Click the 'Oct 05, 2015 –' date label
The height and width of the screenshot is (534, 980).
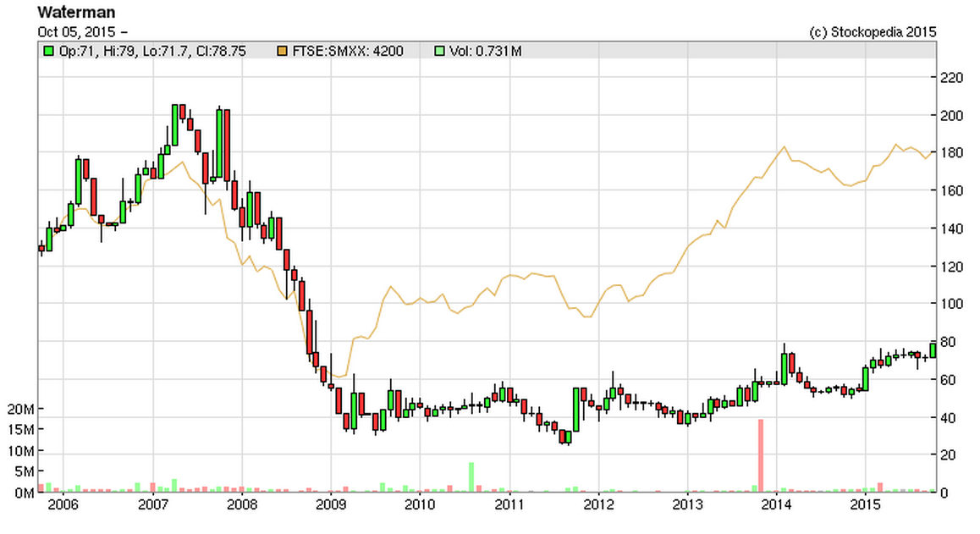82,32
